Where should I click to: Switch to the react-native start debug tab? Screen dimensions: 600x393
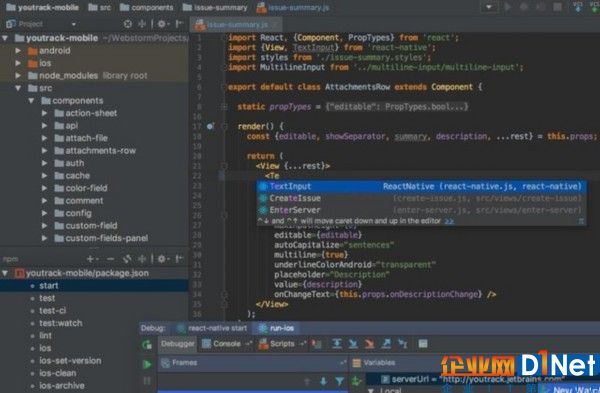pos(212,328)
